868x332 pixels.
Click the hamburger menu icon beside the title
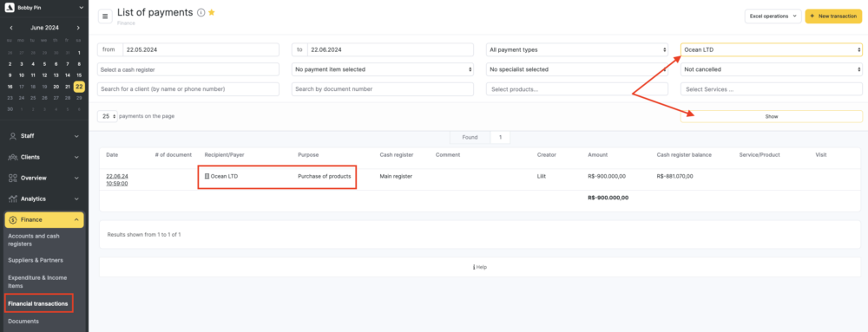coord(105,16)
